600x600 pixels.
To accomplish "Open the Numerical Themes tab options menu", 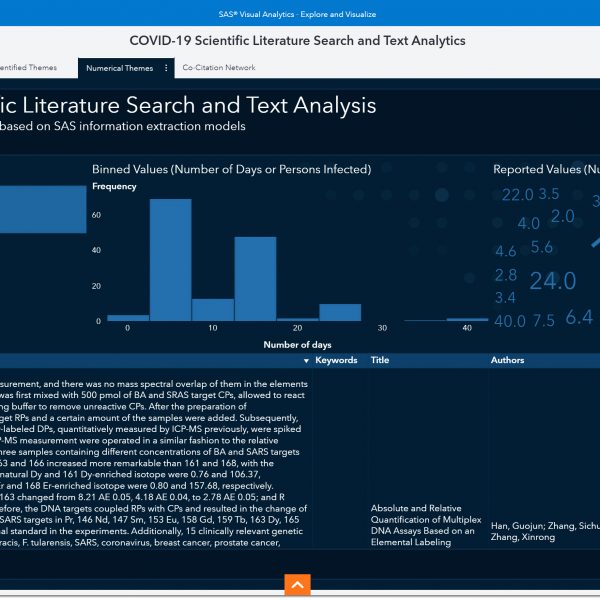I will click(166, 68).
